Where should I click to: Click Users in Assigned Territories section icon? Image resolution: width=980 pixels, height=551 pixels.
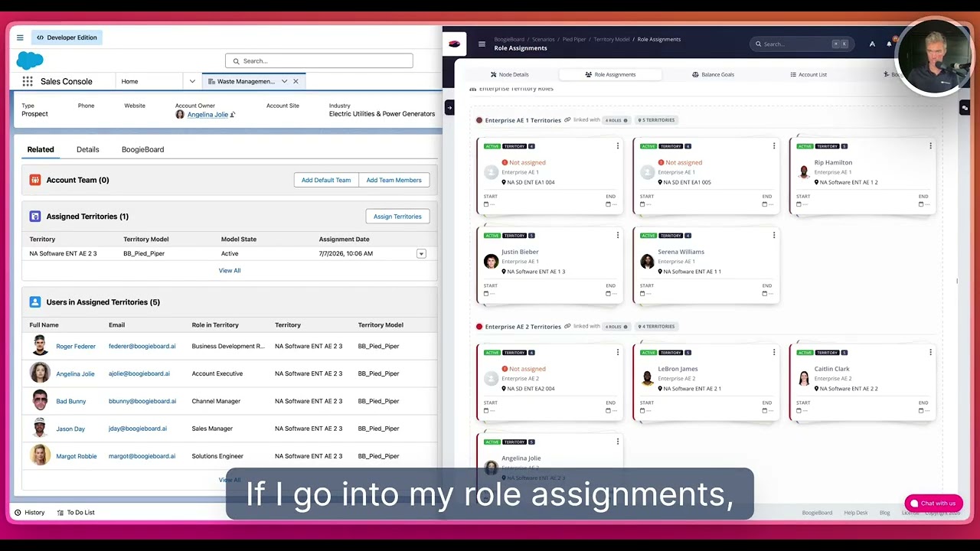pos(35,302)
